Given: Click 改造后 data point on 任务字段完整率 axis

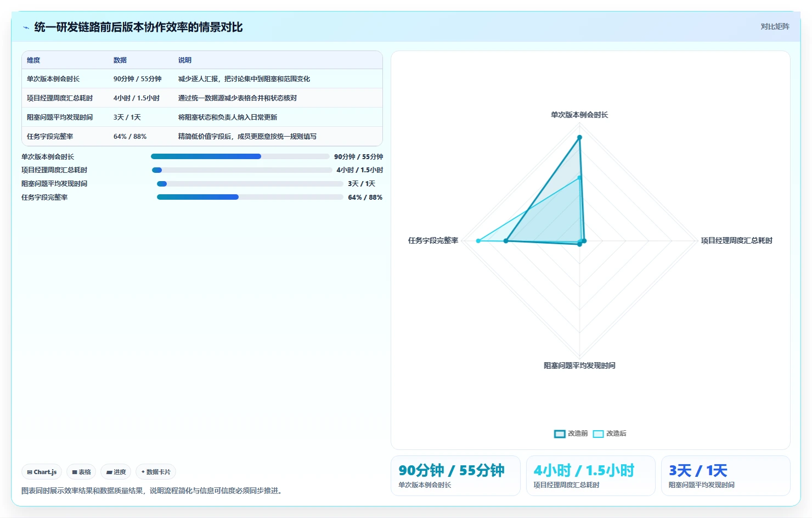Looking at the screenshot, I should coord(478,241).
